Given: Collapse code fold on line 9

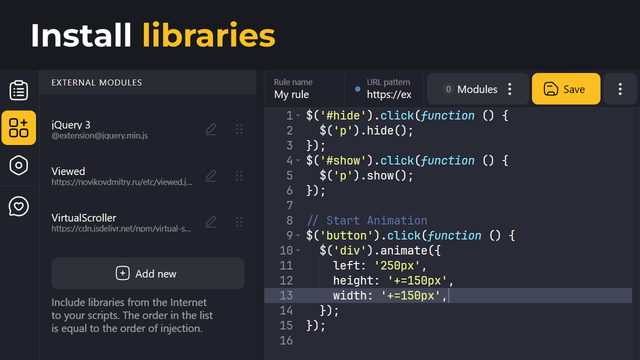Looking at the screenshot, I should point(298,236).
